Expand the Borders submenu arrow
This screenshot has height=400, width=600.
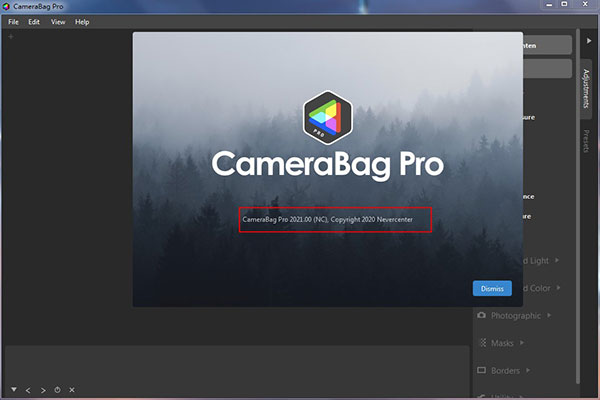pos(528,370)
